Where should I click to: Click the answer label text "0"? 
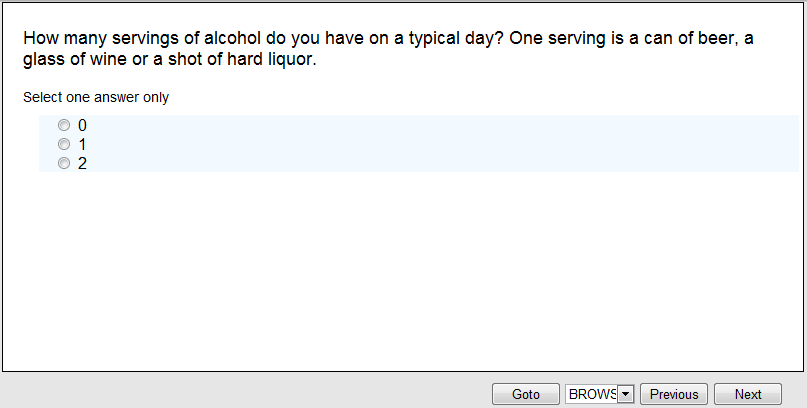point(82,126)
